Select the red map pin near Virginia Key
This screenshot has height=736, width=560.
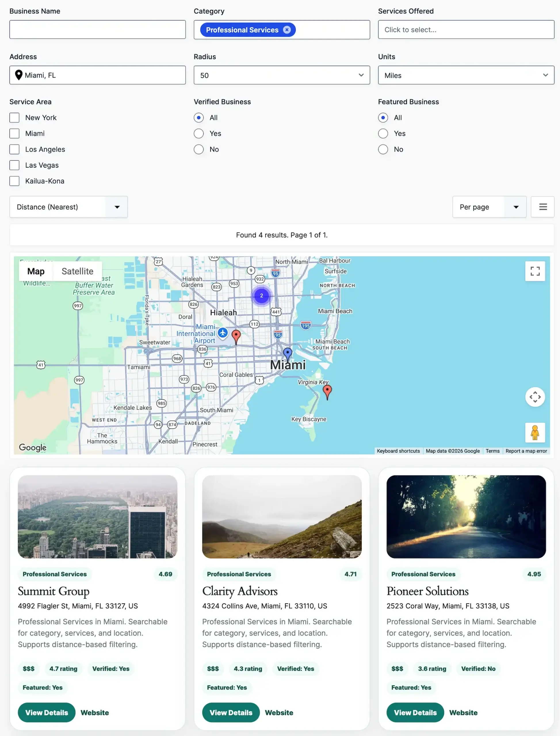click(327, 392)
